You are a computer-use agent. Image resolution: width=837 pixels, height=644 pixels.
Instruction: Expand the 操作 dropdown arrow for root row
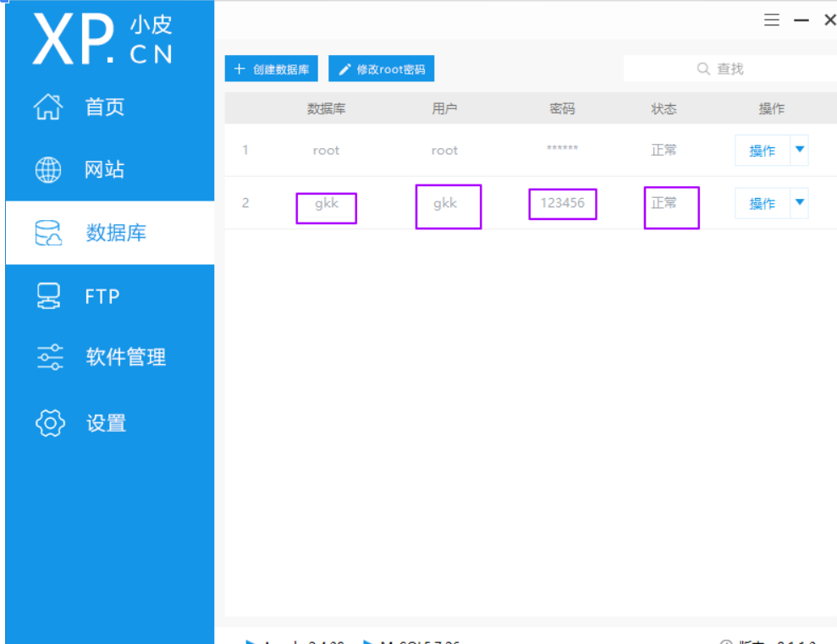[x=799, y=150]
